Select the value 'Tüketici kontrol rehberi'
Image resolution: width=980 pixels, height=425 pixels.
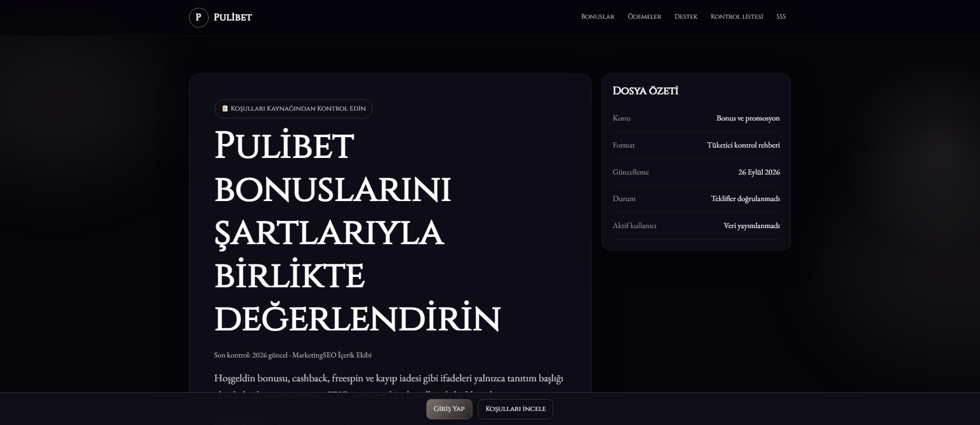[x=743, y=145]
